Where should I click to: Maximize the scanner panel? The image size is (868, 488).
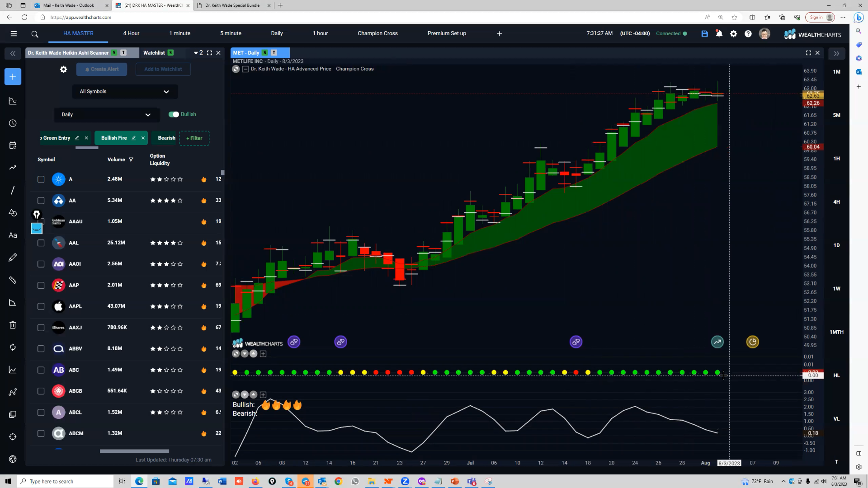tap(209, 53)
